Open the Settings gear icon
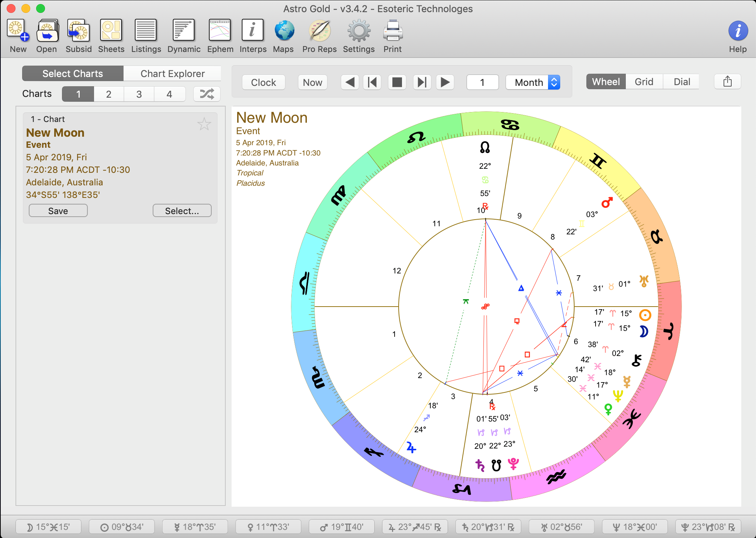Image resolution: width=756 pixels, height=538 pixels. pos(359,31)
